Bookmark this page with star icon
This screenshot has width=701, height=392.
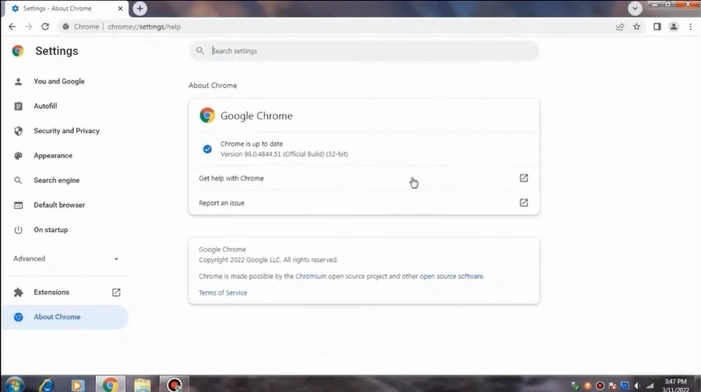click(x=637, y=27)
